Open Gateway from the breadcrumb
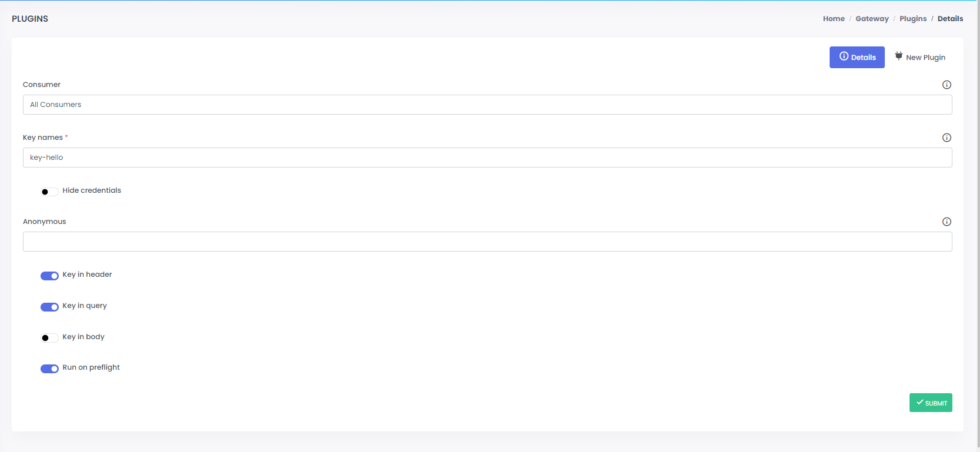This screenshot has height=452, width=980. point(872,19)
